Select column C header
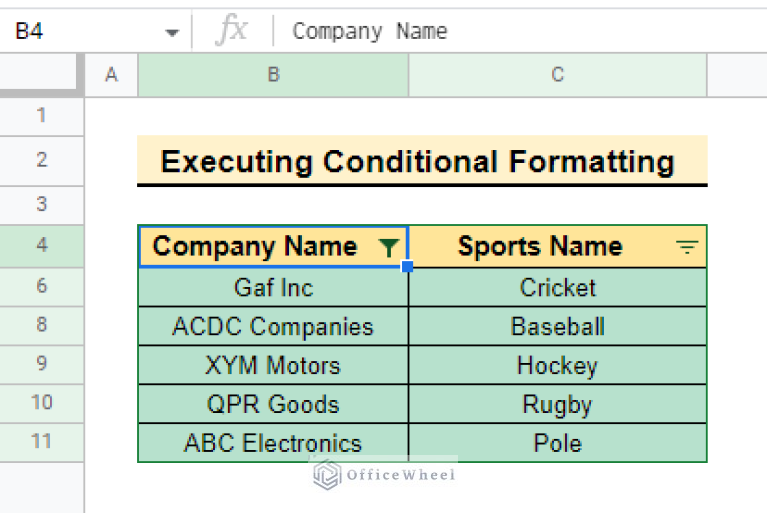The image size is (767, 513). (x=558, y=75)
